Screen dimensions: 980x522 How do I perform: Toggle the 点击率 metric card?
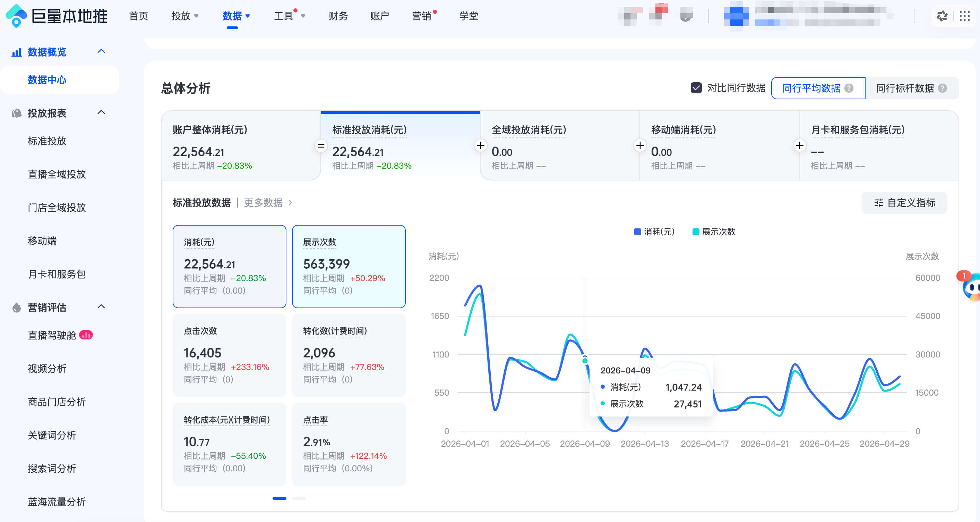click(x=349, y=444)
